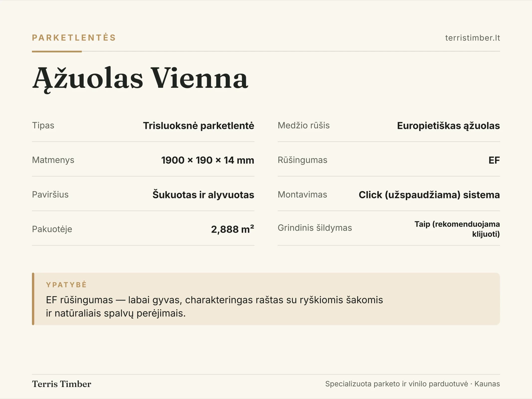Click the Ąžuolas Vienna product title
This screenshot has width=532, height=399.
pyautogui.click(x=140, y=79)
